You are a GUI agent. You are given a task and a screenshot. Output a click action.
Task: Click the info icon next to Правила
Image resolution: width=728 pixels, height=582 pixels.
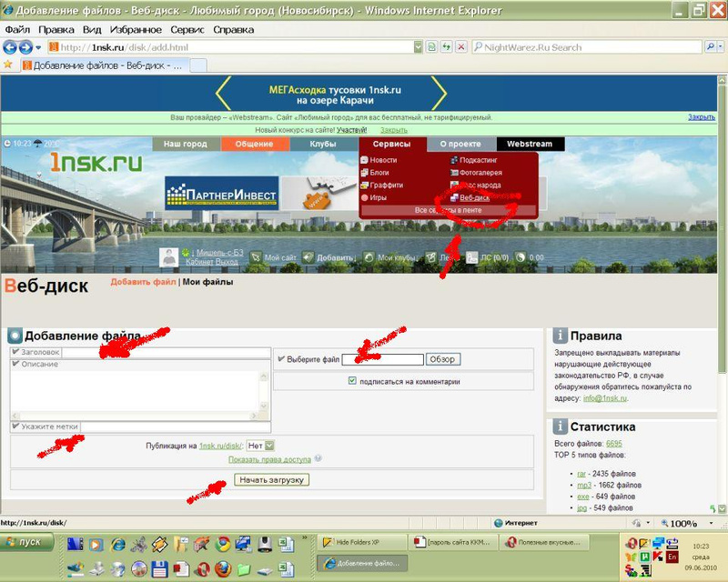click(x=560, y=335)
